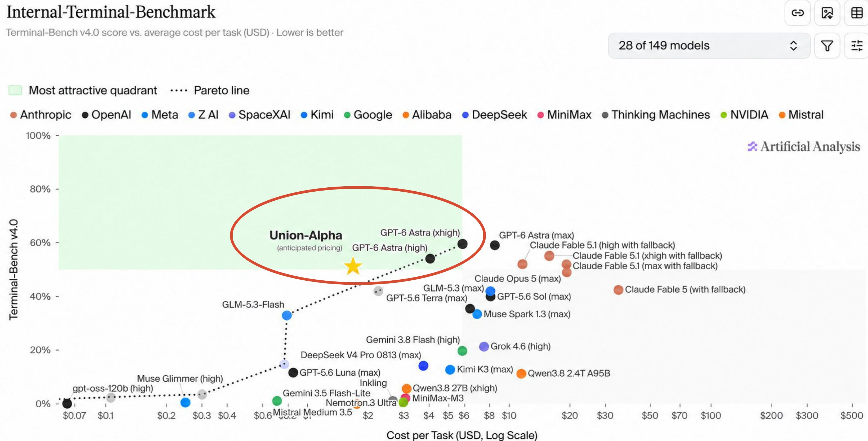Click the copy link icon
Viewport: 868px width, 441px height.
[797, 13]
